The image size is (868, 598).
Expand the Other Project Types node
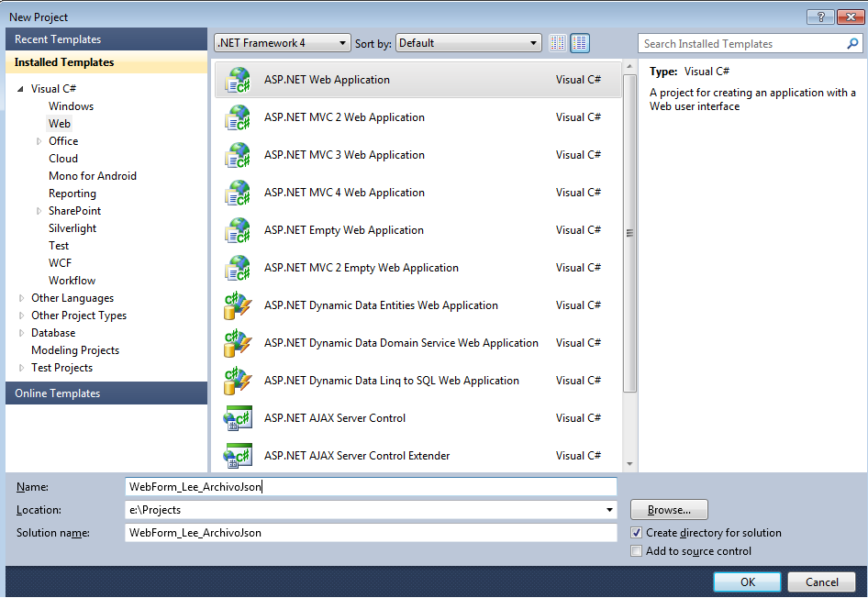coord(22,316)
